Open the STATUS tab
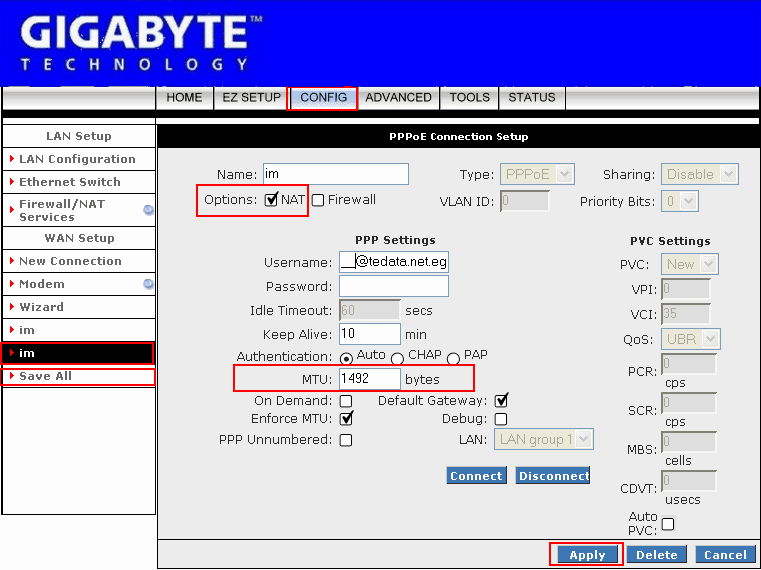The image size is (761, 570). coord(532,98)
